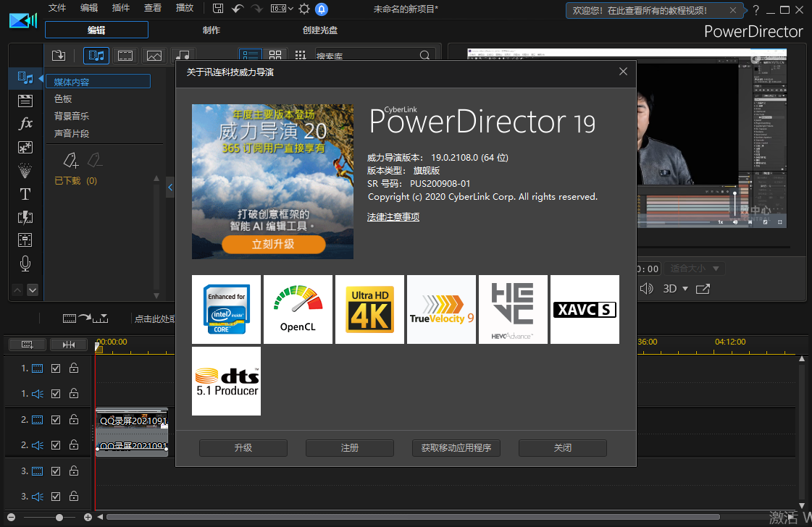Lock video track 3

[74, 471]
